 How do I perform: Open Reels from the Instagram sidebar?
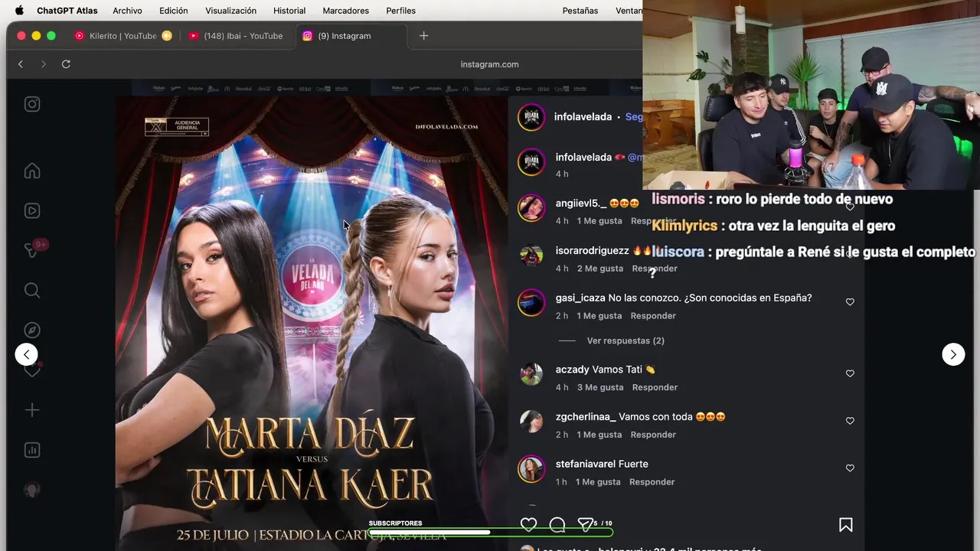(32, 210)
